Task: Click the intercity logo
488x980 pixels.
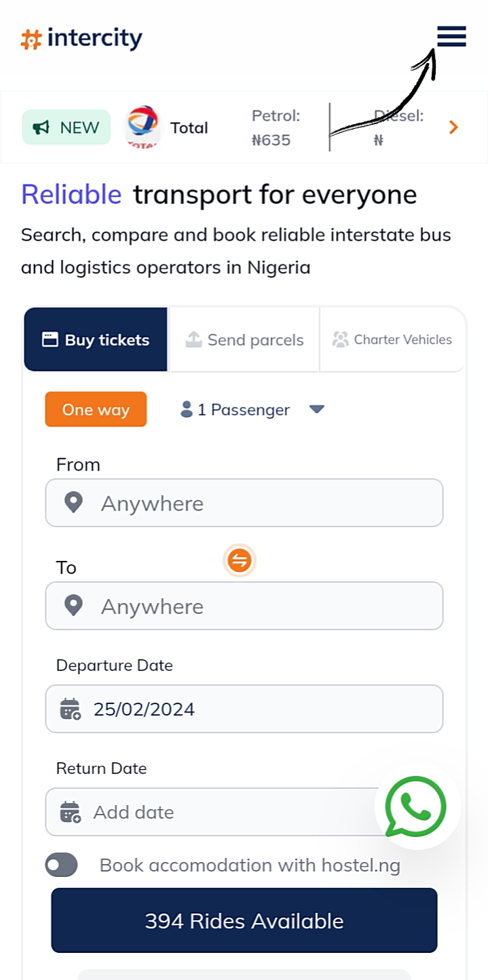Action: point(82,39)
